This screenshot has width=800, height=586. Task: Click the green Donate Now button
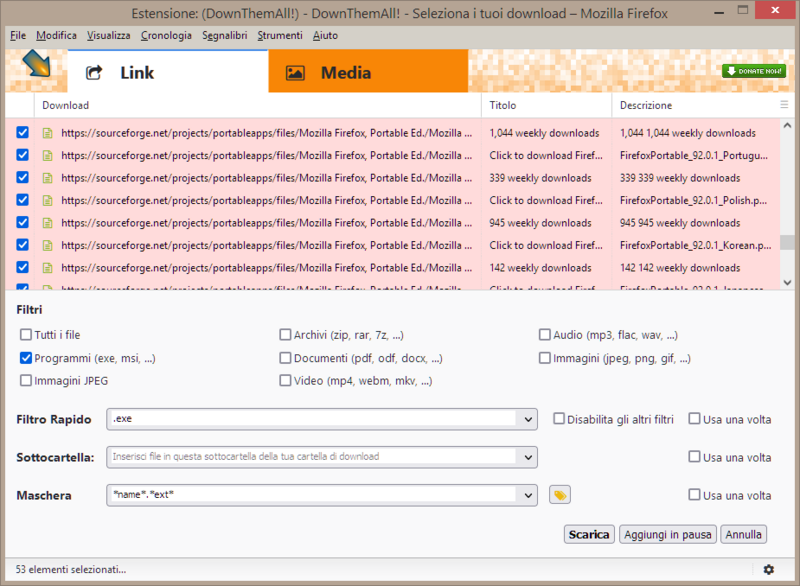coord(754,71)
